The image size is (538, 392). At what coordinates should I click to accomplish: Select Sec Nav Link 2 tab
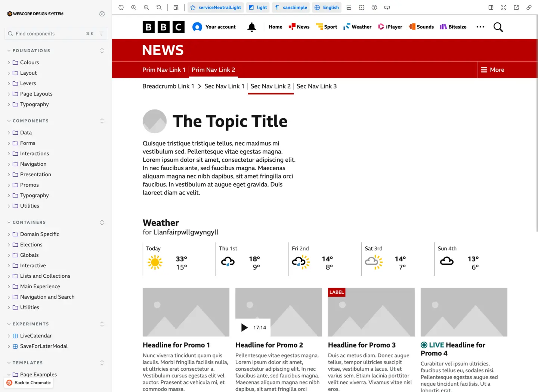click(270, 86)
